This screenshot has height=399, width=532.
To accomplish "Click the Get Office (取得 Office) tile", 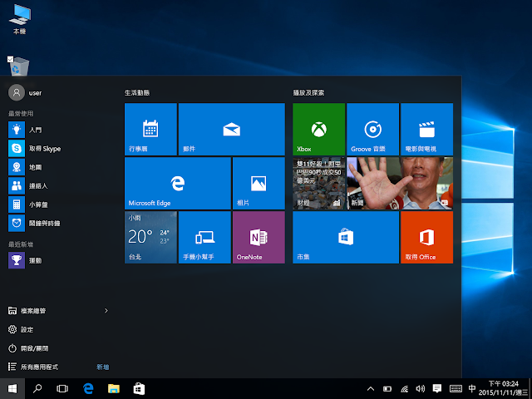I will 426,237.
